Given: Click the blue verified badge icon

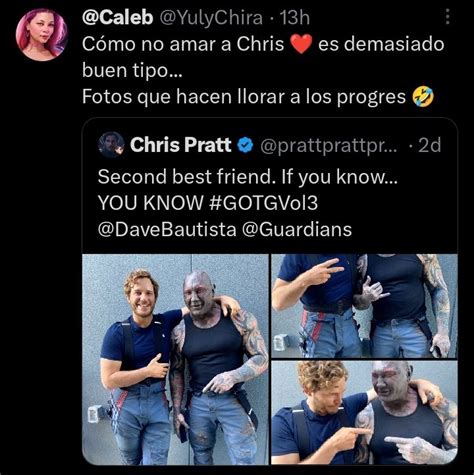Looking at the screenshot, I should point(245,145).
